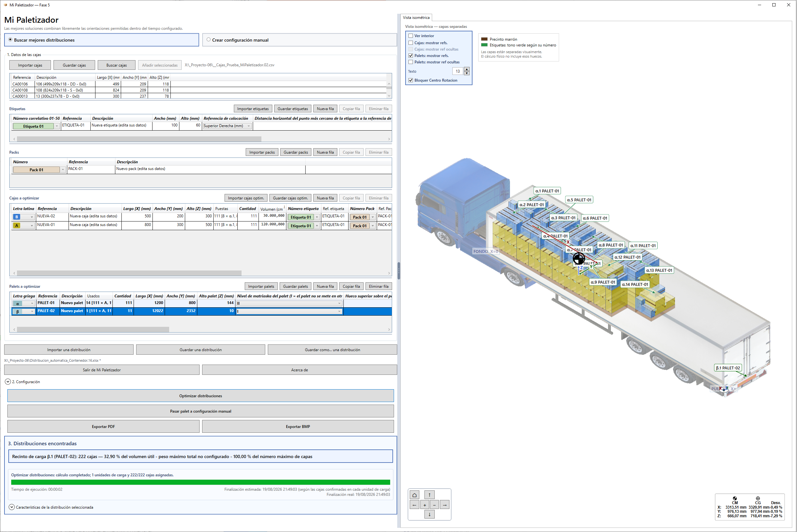
Task: Click the Acerca de button
Action: click(x=300, y=370)
